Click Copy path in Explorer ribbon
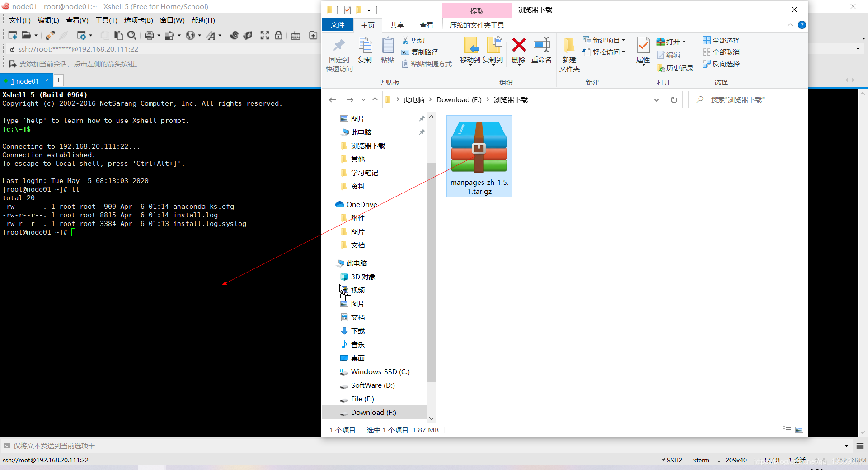The image size is (868, 470). 420,52
